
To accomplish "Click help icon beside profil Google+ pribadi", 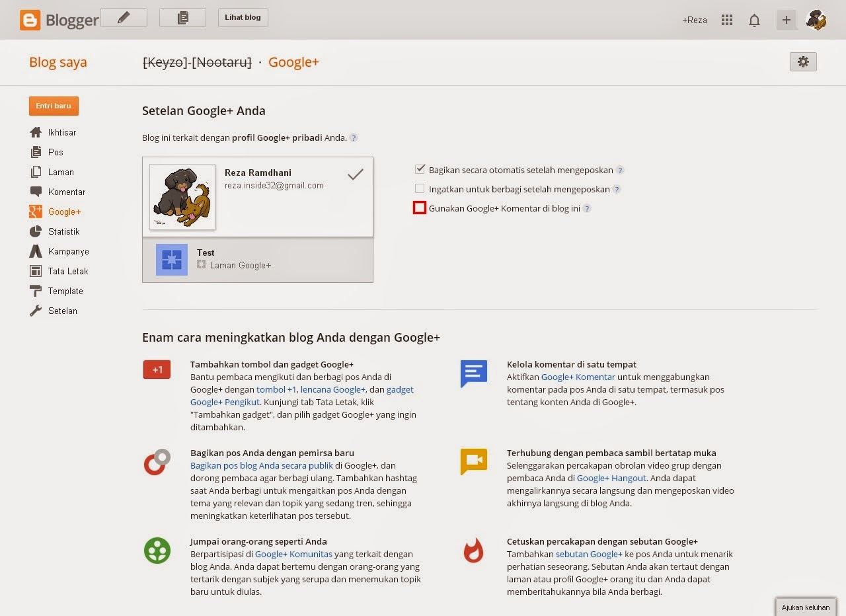I will pyautogui.click(x=354, y=138).
